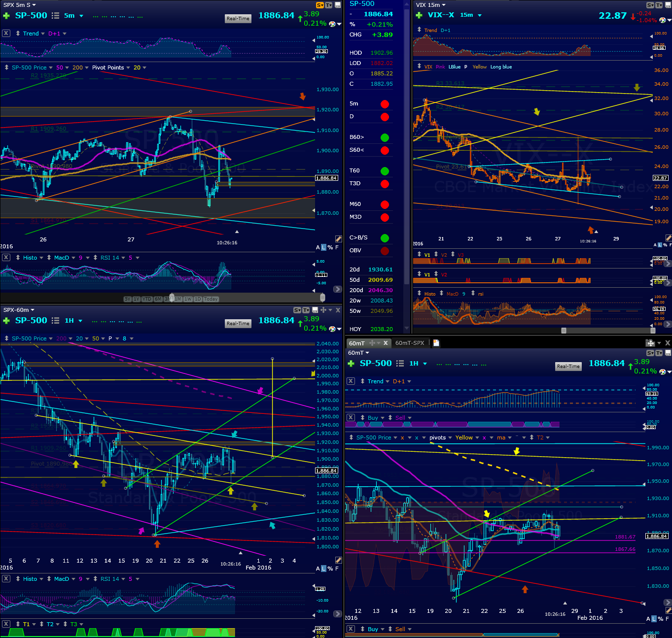Open the list icon beside 1H in 60mT chart

[400, 364]
